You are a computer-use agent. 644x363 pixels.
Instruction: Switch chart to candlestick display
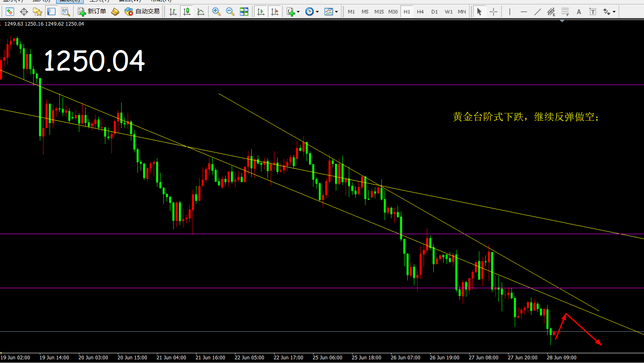point(187,12)
